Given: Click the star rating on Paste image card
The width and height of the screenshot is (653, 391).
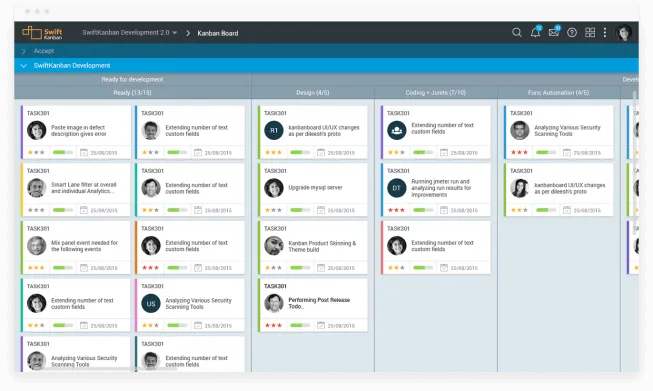Looking at the screenshot, I should [36, 152].
